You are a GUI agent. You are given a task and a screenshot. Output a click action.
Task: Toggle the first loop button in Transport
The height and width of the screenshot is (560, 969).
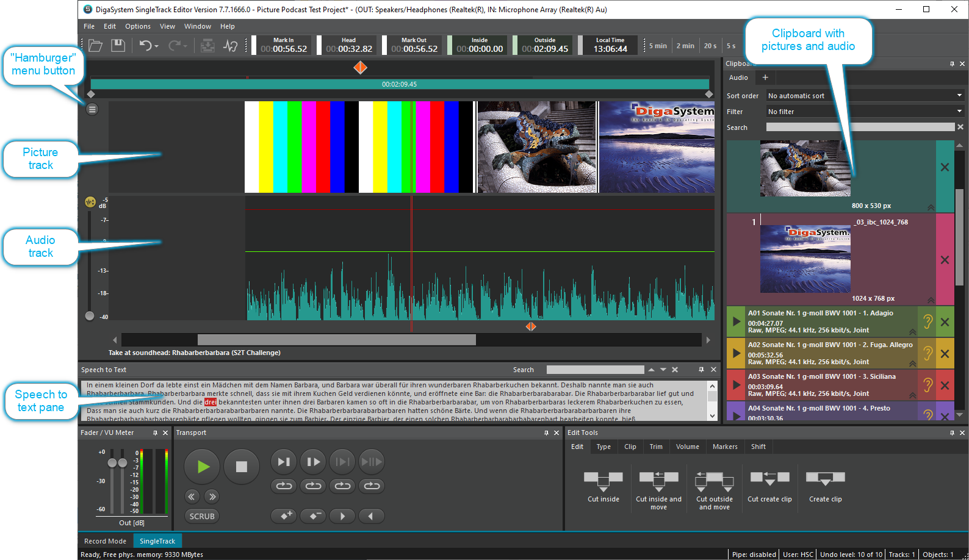coord(284,486)
